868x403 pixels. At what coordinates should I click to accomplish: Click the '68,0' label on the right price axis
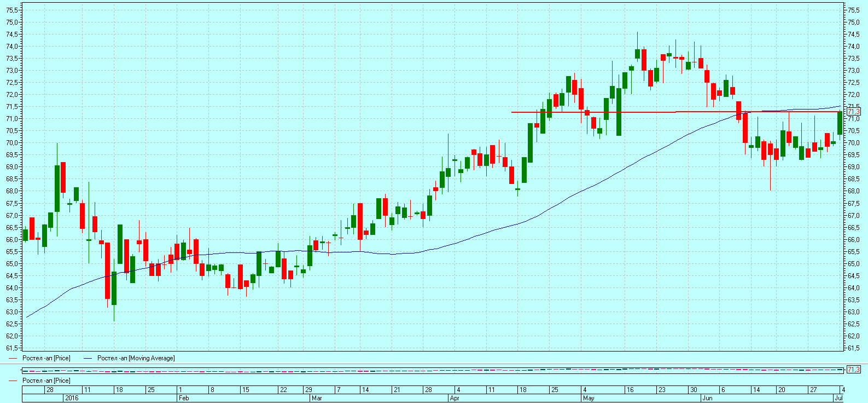pyautogui.click(x=853, y=191)
